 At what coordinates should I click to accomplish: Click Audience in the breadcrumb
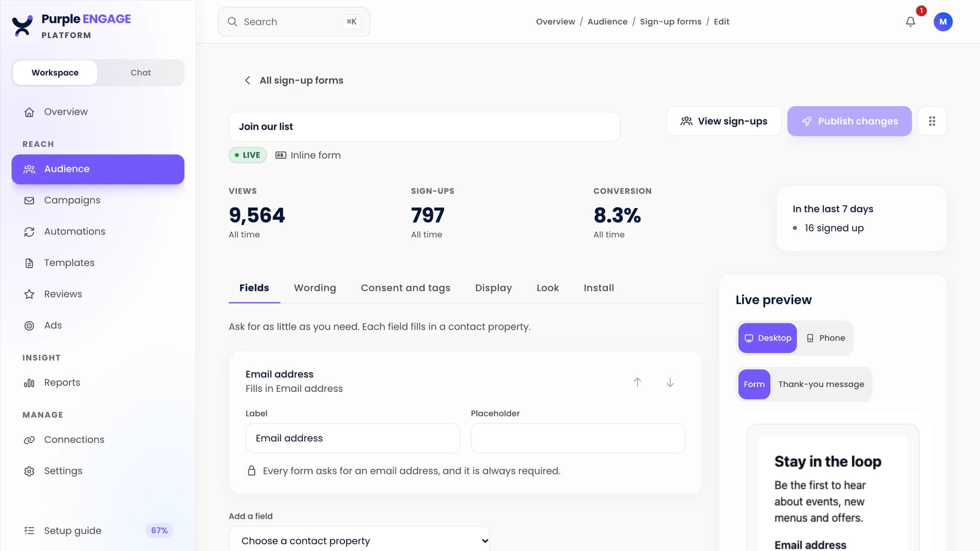(x=607, y=22)
